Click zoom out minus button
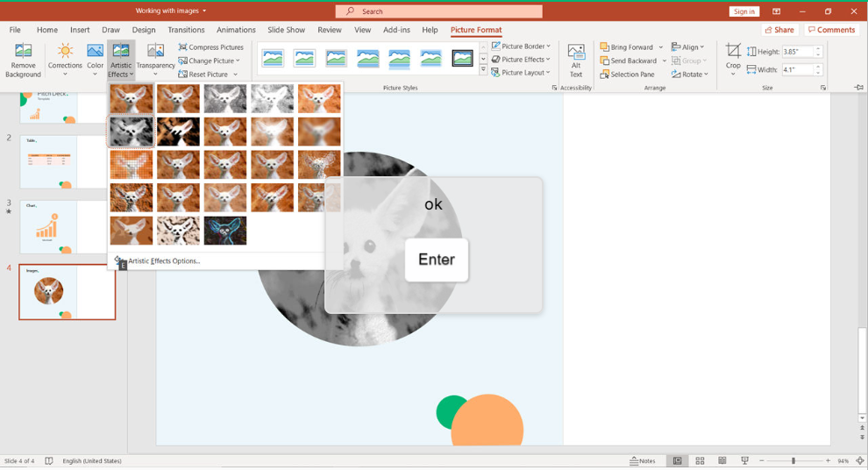This screenshot has height=470, width=868. [762, 460]
